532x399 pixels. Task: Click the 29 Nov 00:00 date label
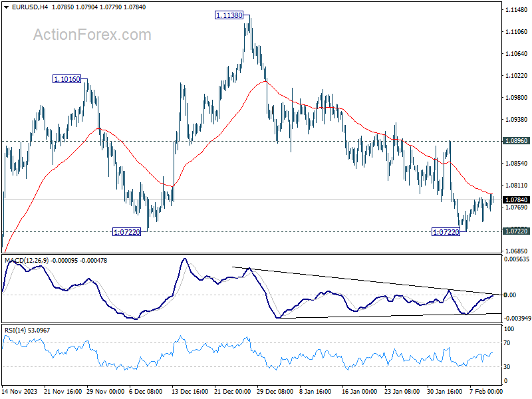tap(105, 391)
